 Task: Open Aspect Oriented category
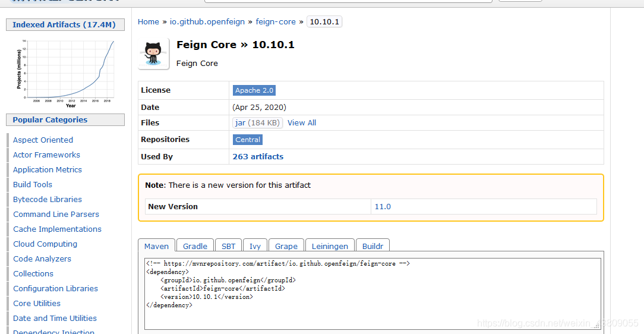[43, 140]
